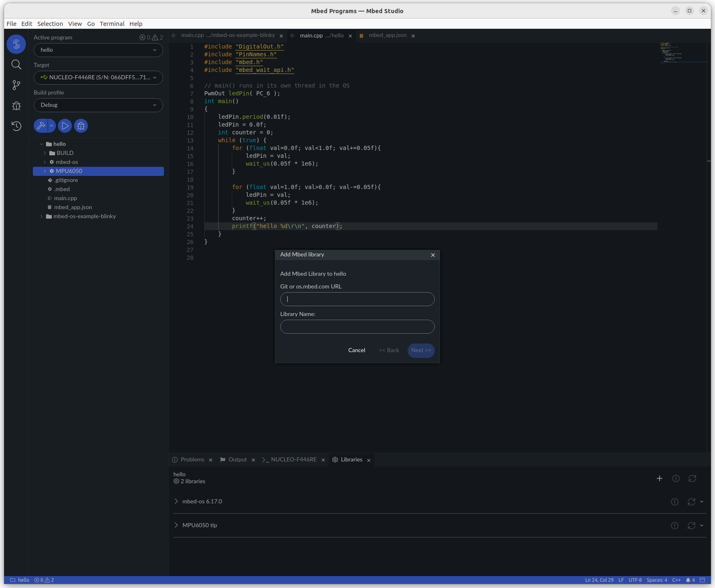715x588 pixels.
Task: Close the Libraries panel tab
Action: 369,460
